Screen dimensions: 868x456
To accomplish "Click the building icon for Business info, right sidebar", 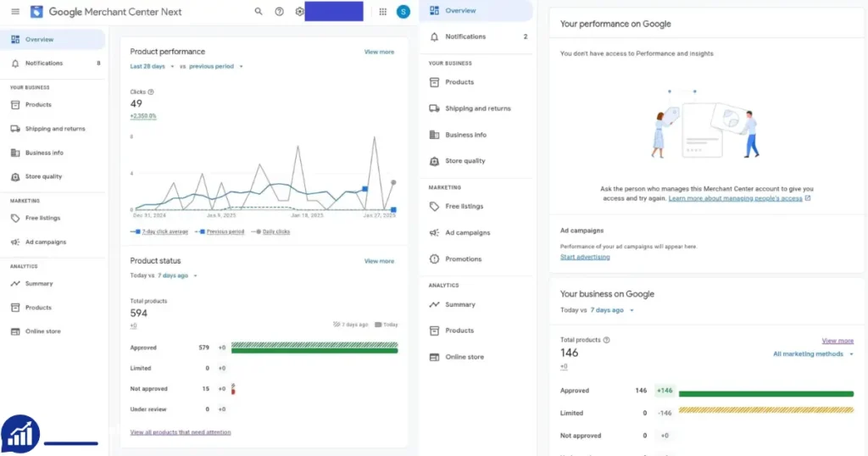I will tap(435, 135).
